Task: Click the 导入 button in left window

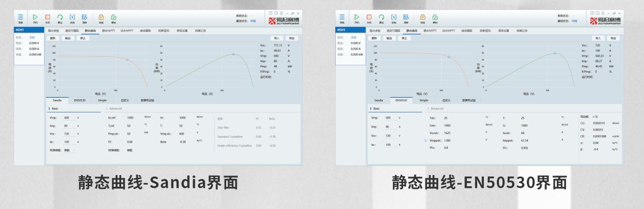Action: pyautogui.click(x=276, y=38)
